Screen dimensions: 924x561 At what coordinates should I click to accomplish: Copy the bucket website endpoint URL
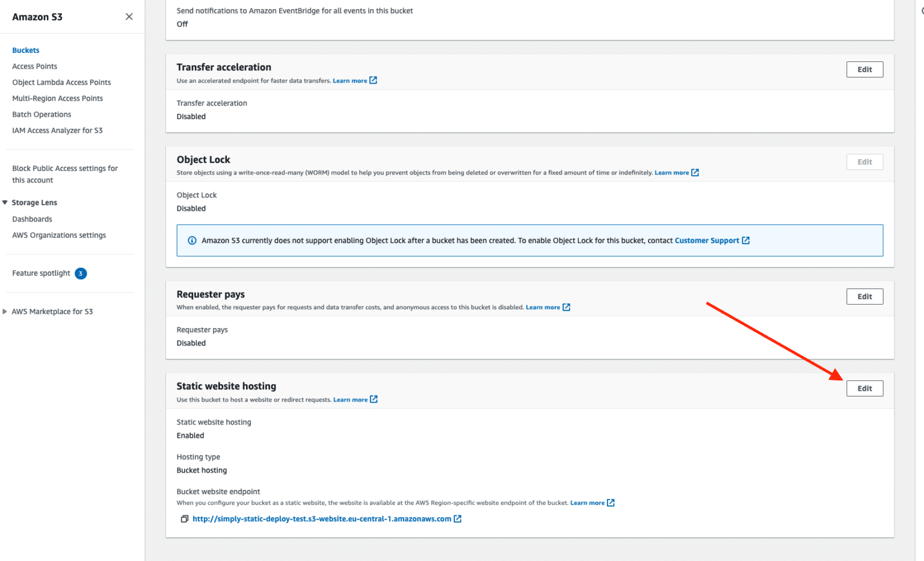[x=185, y=519]
